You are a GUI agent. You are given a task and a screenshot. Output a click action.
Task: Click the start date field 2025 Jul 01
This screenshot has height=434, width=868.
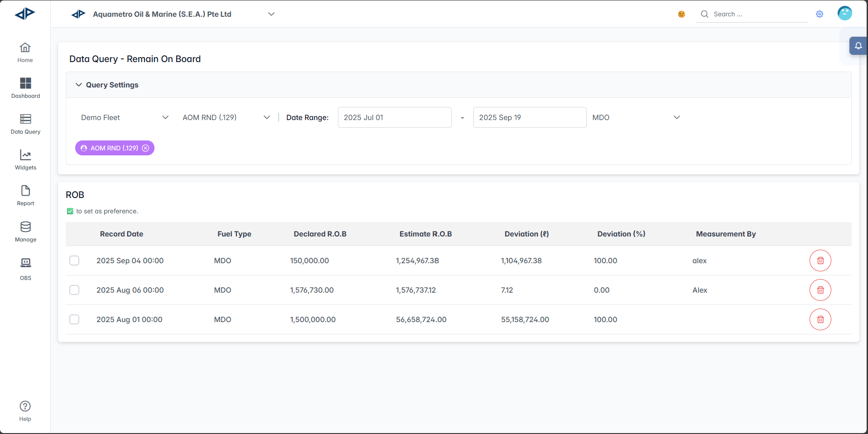point(394,117)
